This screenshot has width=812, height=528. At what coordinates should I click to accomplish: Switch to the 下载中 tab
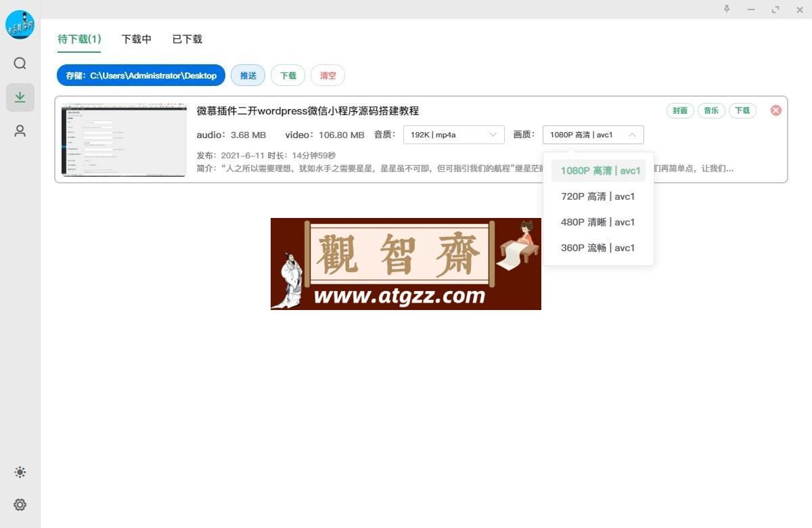click(137, 39)
